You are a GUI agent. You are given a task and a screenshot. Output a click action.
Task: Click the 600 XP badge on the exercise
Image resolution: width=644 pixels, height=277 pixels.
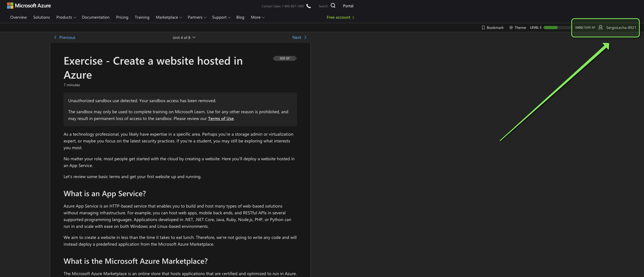285,58
